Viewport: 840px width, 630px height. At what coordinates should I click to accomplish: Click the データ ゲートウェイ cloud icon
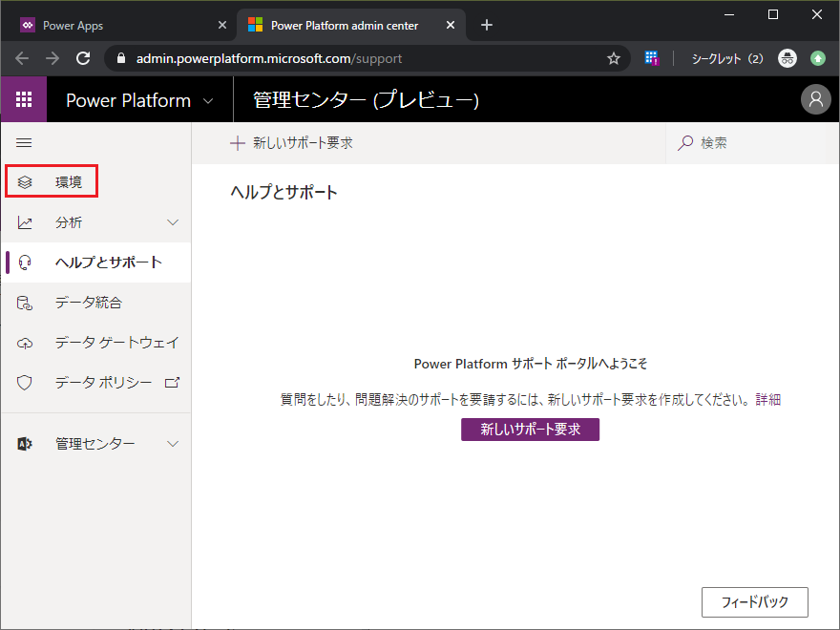(x=25, y=343)
